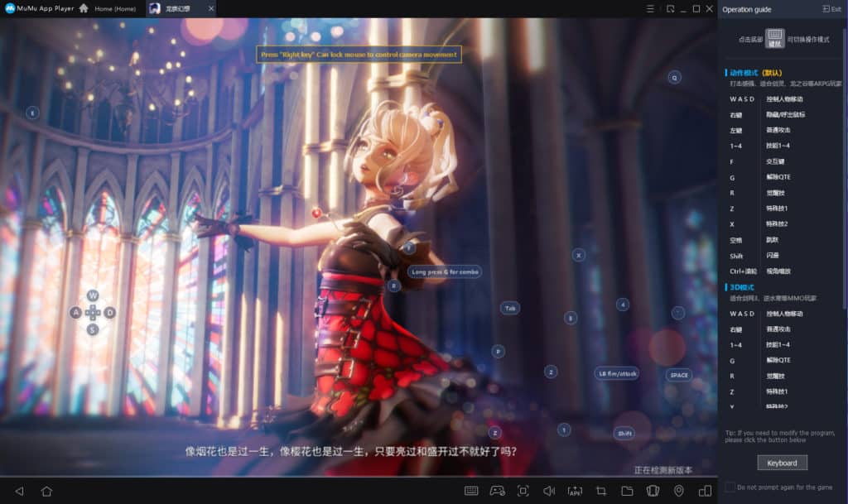Click the Chinese subtitle text in game
Image resolution: width=848 pixels, height=504 pixels.
click(x=350, y=451)
